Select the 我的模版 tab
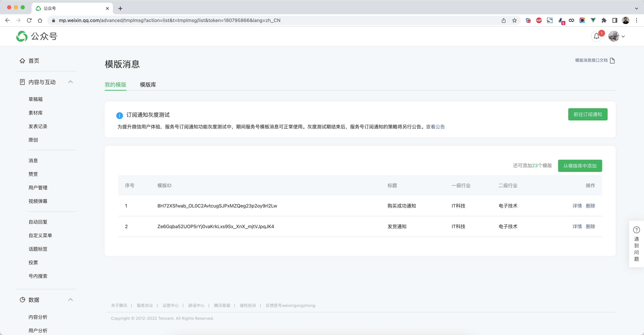 115,85
